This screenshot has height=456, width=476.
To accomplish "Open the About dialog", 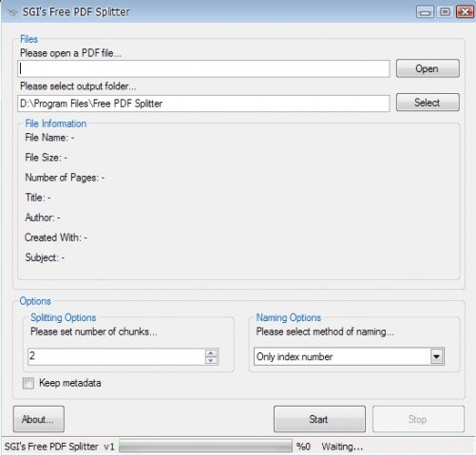I will coord(39,419).
